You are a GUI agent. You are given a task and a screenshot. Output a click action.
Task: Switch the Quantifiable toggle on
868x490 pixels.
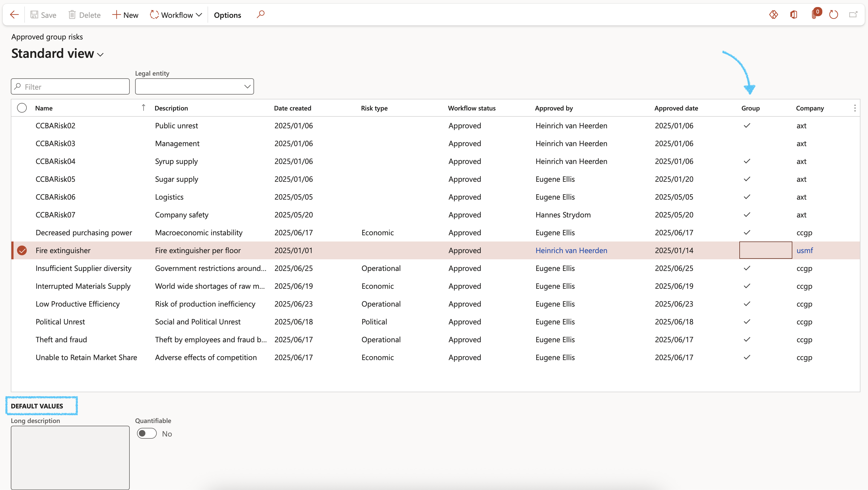coord(147,434)
